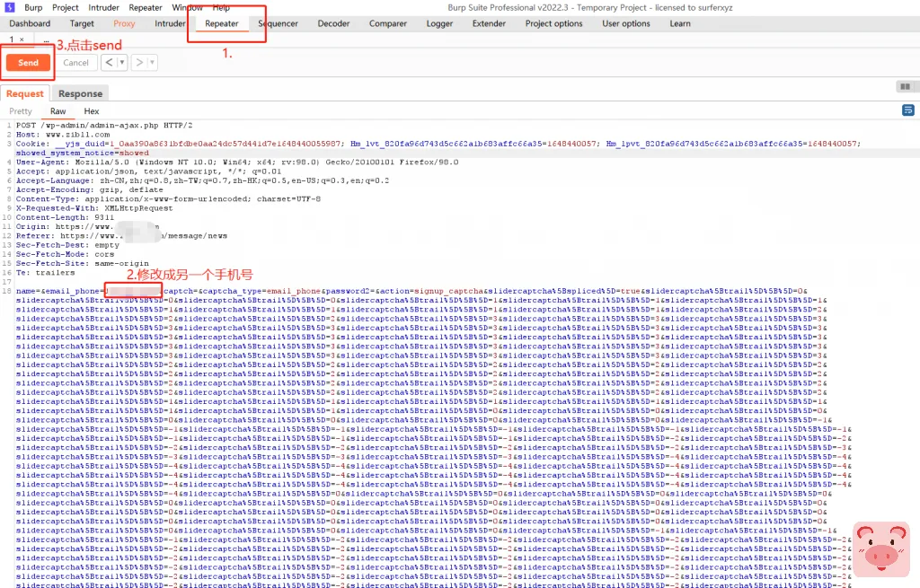Click the Origin header line

point(87,227)
